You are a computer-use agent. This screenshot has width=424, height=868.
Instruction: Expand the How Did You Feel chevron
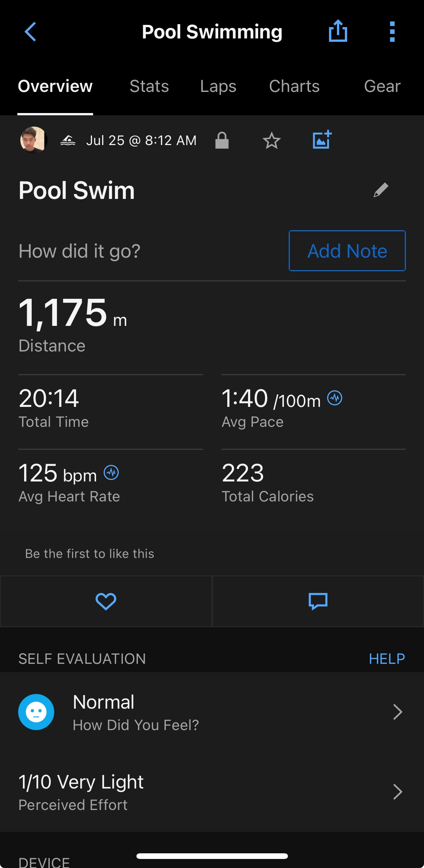tap(397, 712)
